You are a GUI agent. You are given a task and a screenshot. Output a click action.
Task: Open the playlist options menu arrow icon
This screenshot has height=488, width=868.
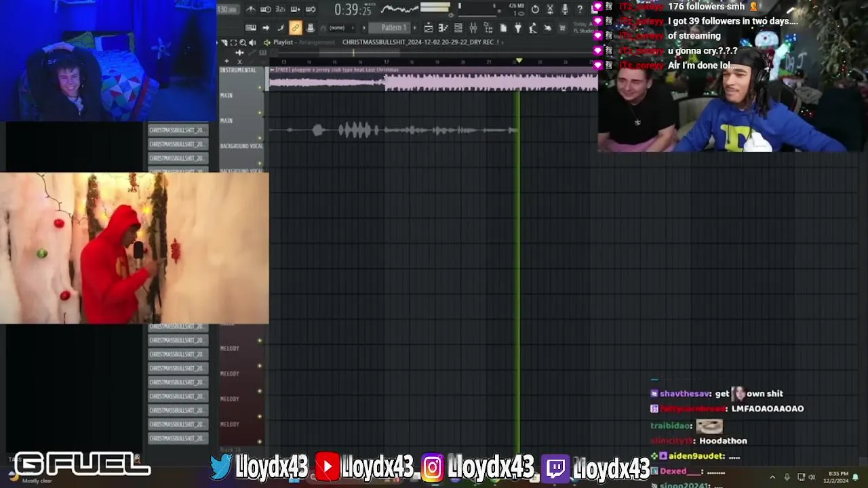pyautogui.click(x=224, y=43)
